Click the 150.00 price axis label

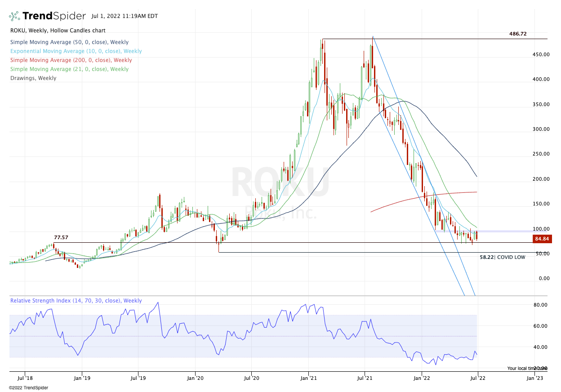coord(541,204)
